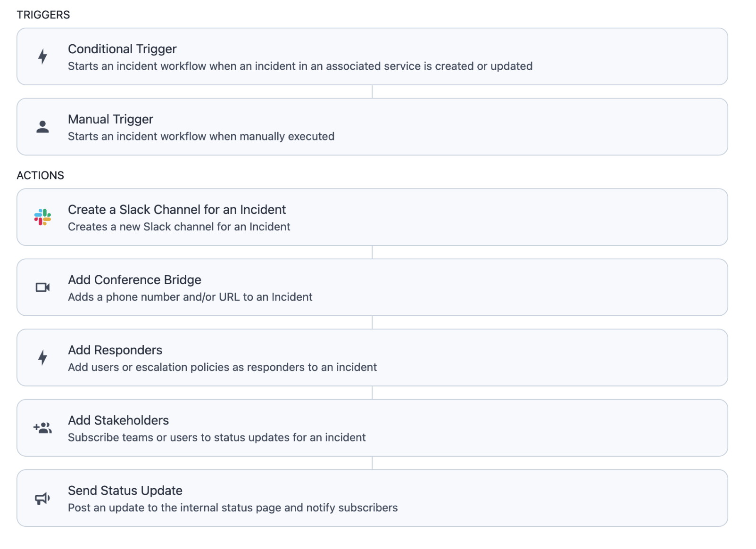Screen dimensions: 756x549
Task: Click the Add Responders description text
Action: [x=222, y=367]
